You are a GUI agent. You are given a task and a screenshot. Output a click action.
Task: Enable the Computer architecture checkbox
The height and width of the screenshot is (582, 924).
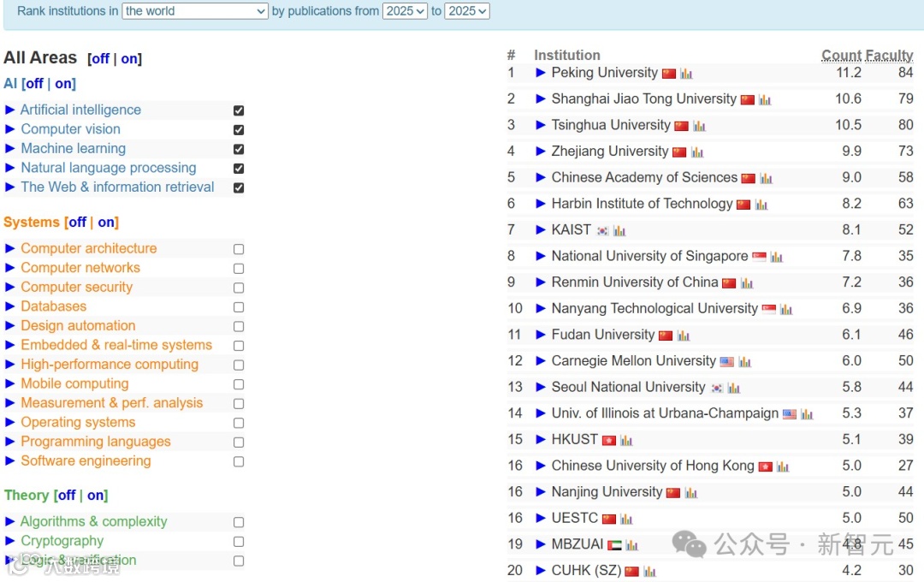[239, 249]
